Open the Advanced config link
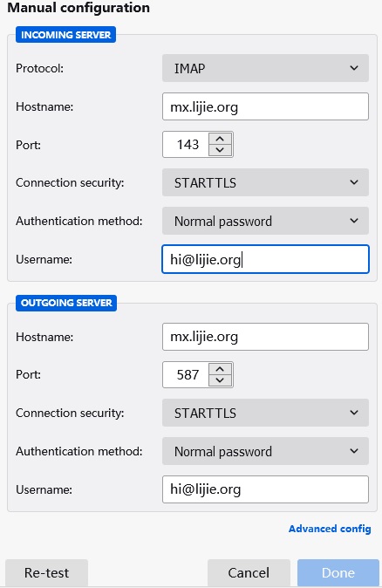The image size is (382, 588). pyautogui.click(x=330, y=529)
